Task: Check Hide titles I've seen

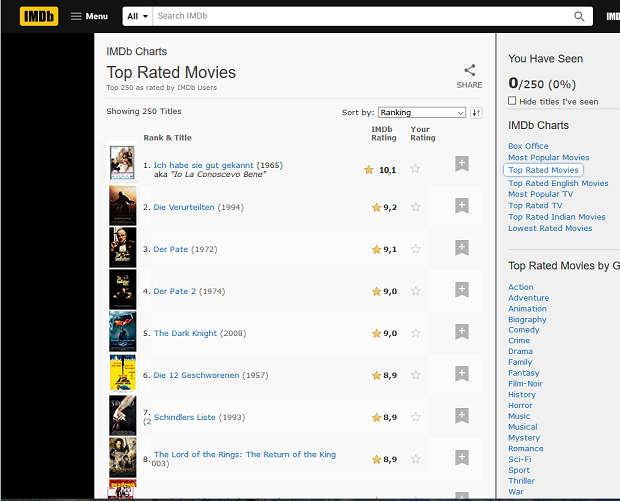Action: click(513, 101)
